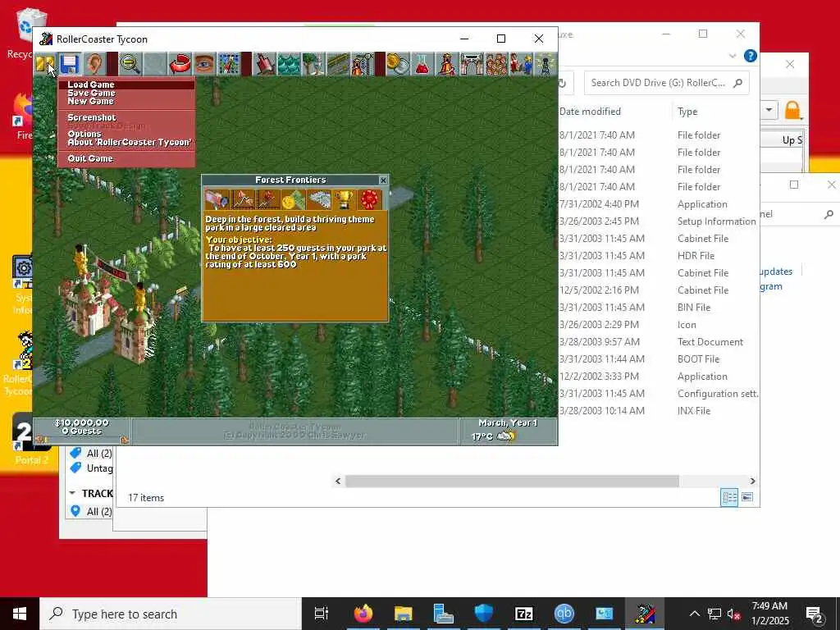The width and height of the screenshot is (840, 630).
Task: Select the shovel land tool
Action: pos(264,64)
